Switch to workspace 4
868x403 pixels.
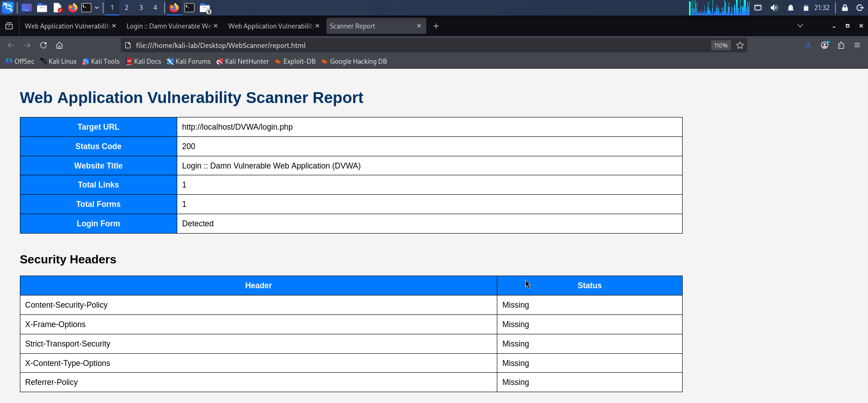(155, 8)
